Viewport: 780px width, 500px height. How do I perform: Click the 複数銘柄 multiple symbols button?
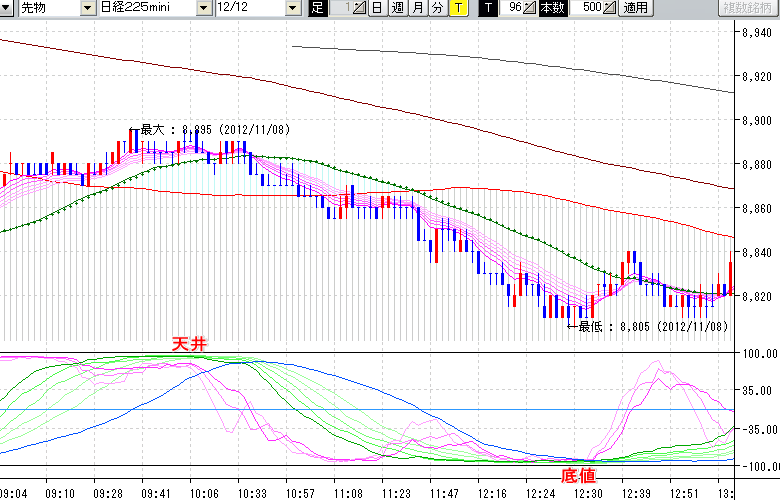pyautogui.click(x=750, y=8)
